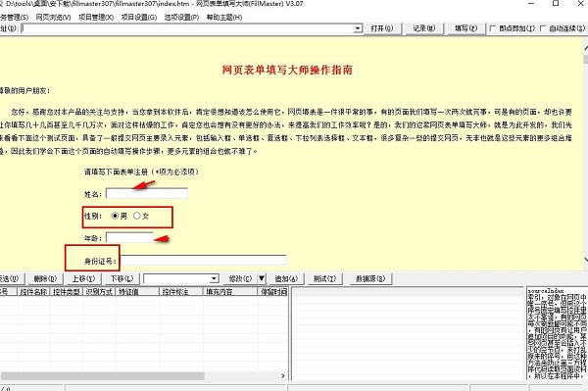This screenshot has width=588, height=391.
Task: Open the 项目管理(X) menu
Action: pyautogui.click(x=96, y=18)
